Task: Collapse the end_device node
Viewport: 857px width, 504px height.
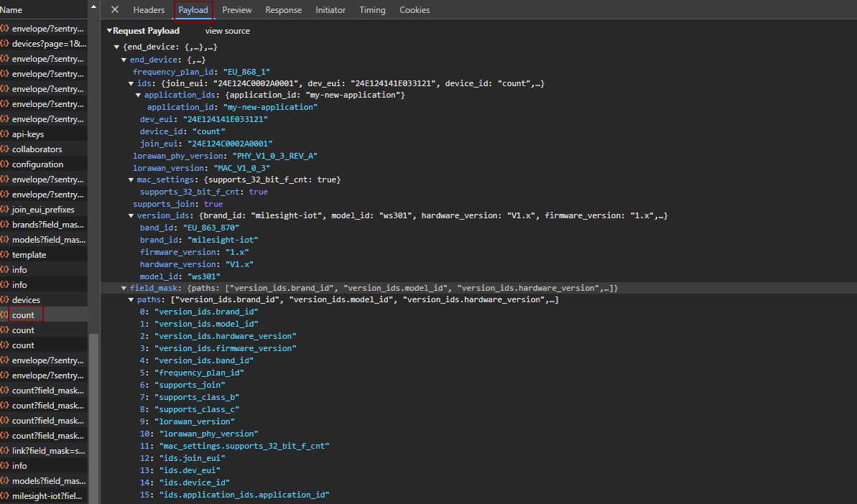Action: point(124,60)
